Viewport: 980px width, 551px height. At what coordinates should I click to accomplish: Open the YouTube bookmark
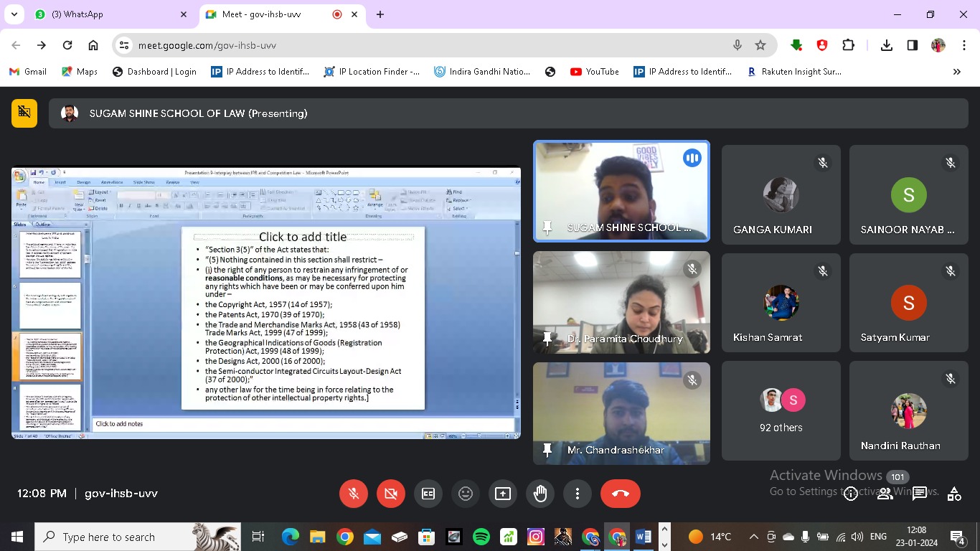594,72
